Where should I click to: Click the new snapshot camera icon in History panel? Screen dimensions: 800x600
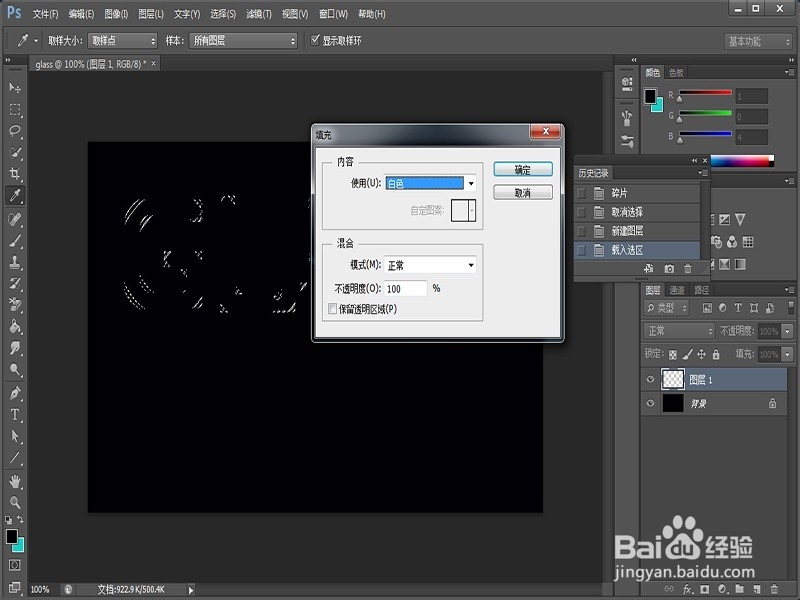(669, 268)
